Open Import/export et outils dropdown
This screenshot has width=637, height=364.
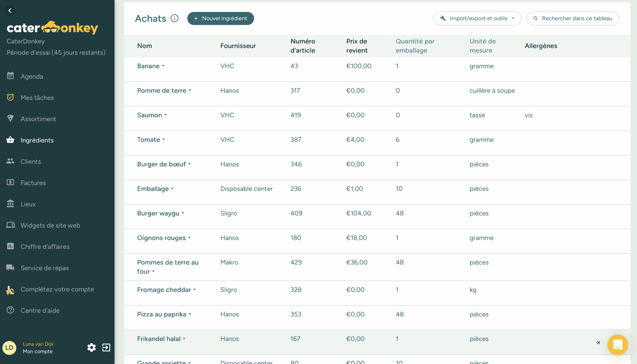(x=477, y=18)
